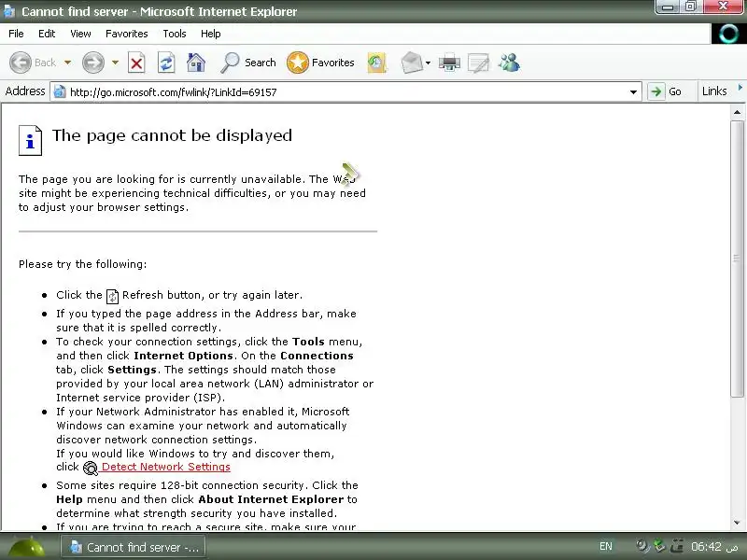Click the third system tray icon

(676, 546)
